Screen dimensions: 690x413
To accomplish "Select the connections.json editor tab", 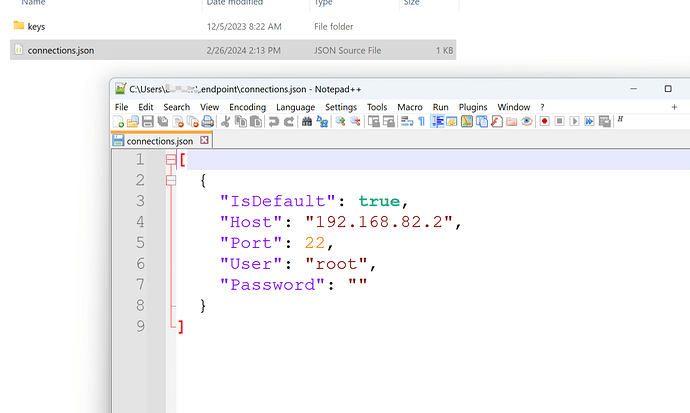I will [x=159, y=141].
